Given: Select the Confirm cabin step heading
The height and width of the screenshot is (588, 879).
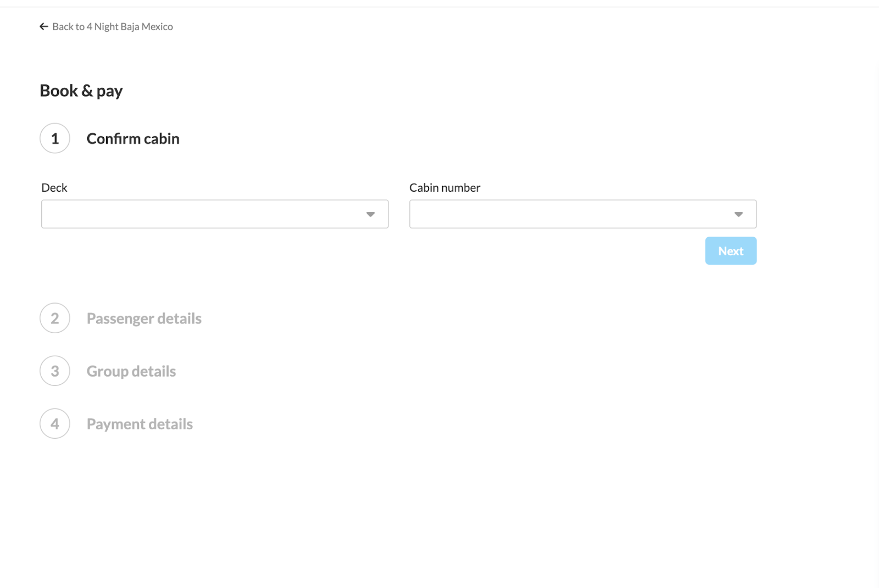Looking at the screenshot, I should [133, 138].
